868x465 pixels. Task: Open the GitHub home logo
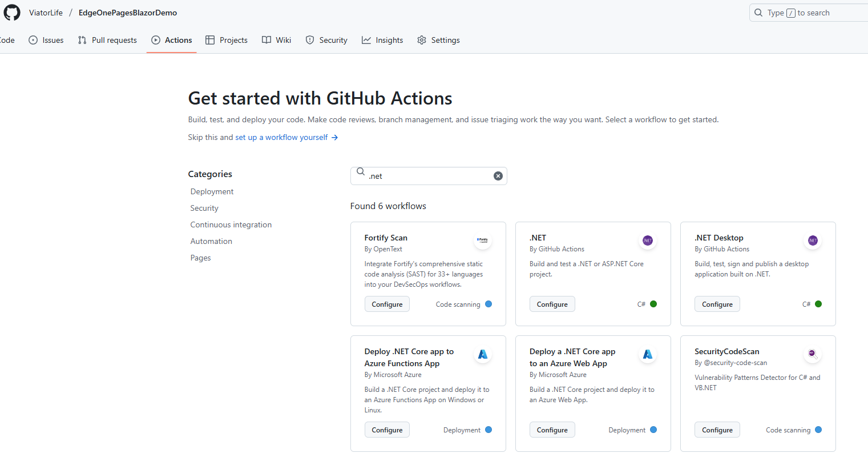[12, 13]
